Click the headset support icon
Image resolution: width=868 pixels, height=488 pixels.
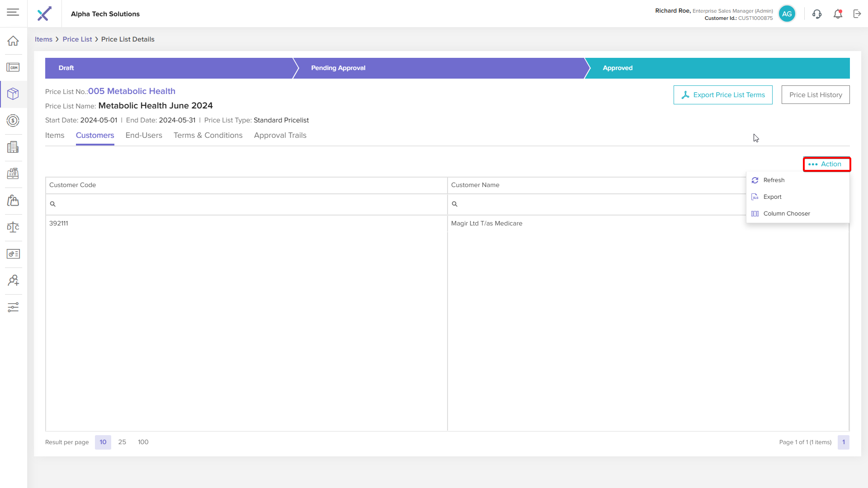pos(817,14)
